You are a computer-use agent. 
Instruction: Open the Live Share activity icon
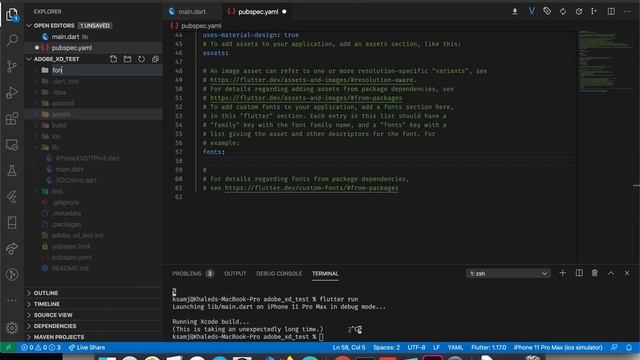pos(12,248)
